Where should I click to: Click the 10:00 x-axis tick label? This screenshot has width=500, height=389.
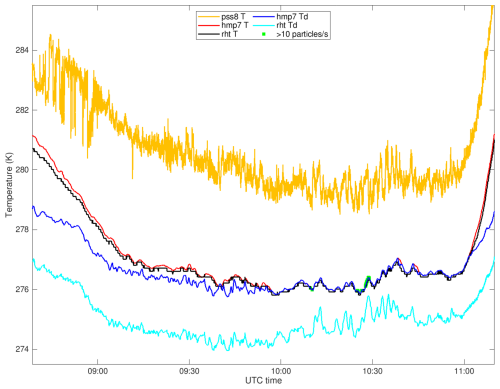[281, 371]
